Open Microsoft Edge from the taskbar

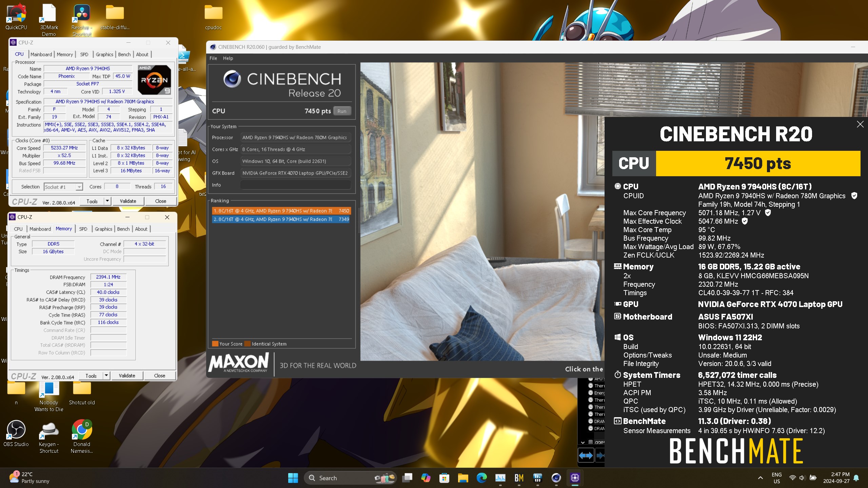[481, 478]
